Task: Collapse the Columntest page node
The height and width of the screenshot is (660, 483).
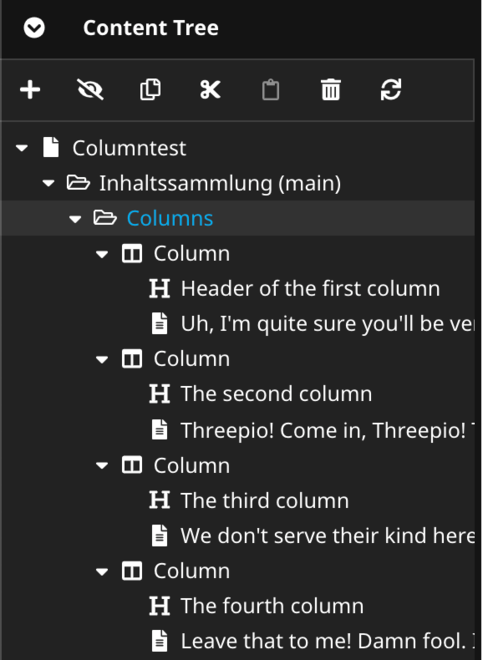Action: 22,148
